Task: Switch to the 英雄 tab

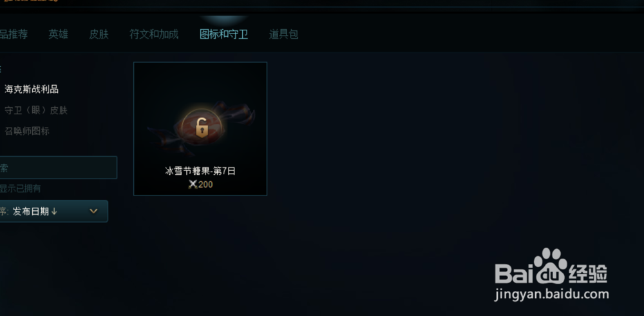Action: tap(59, 34)
